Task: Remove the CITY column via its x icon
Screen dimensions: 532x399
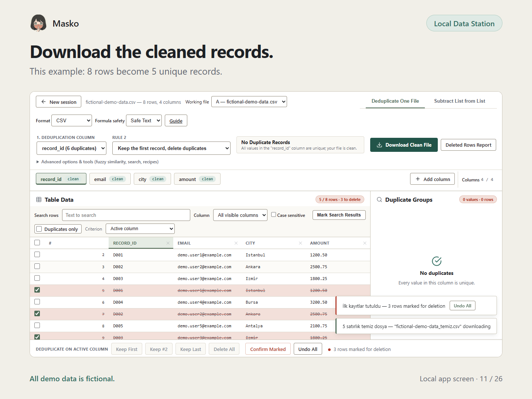Action: (x=300, y=243)
